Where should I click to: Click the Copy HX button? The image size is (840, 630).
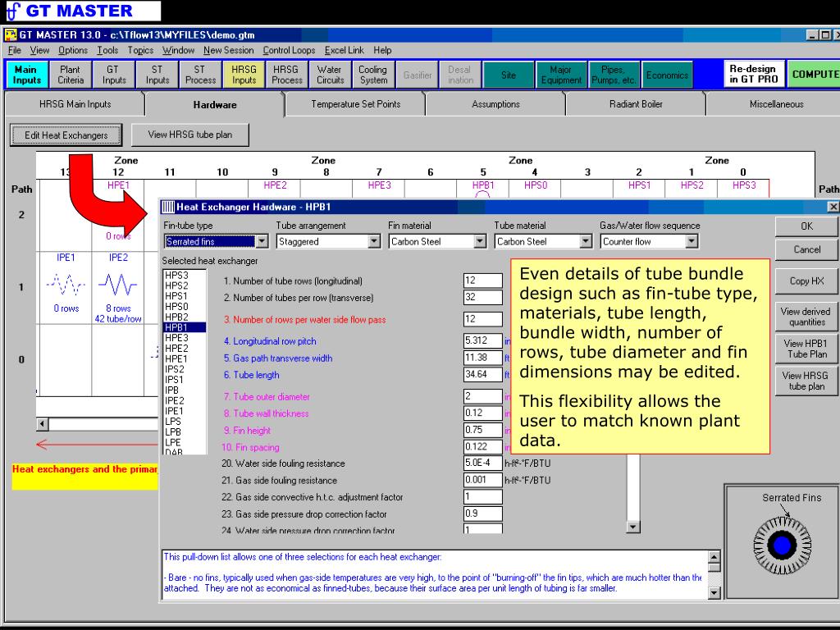point(807,281)
